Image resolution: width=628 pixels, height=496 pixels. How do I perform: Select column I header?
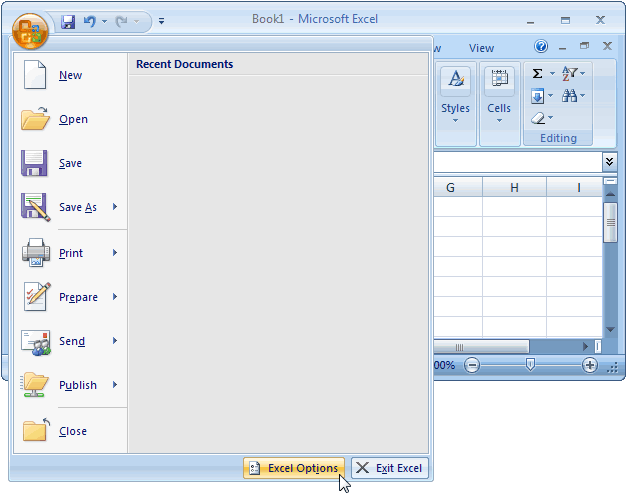click(574, 188)
